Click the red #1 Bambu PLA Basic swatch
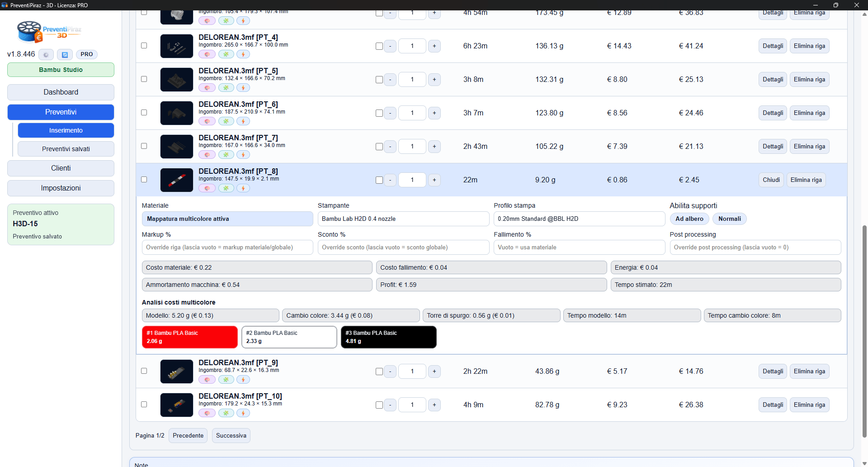The image size is (868, 467). coord(189,337)
